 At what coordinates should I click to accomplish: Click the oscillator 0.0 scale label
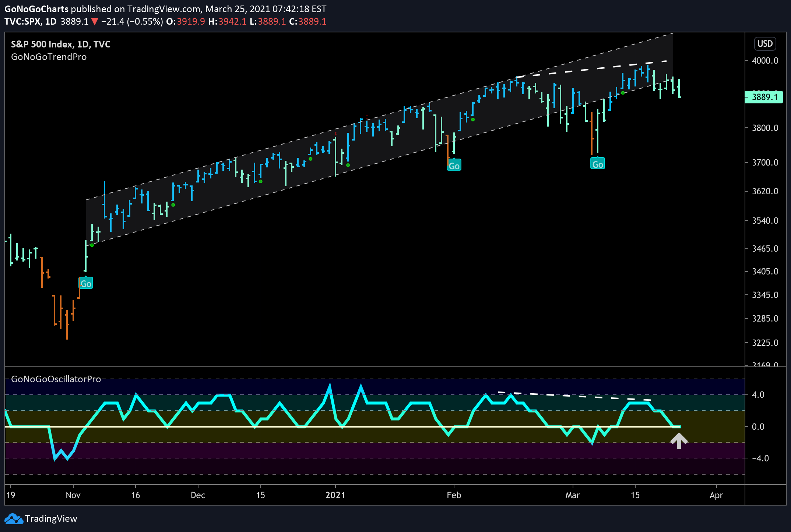coord(758,427)
